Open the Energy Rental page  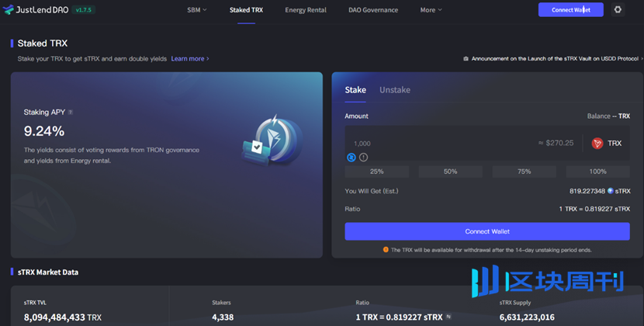306,10
